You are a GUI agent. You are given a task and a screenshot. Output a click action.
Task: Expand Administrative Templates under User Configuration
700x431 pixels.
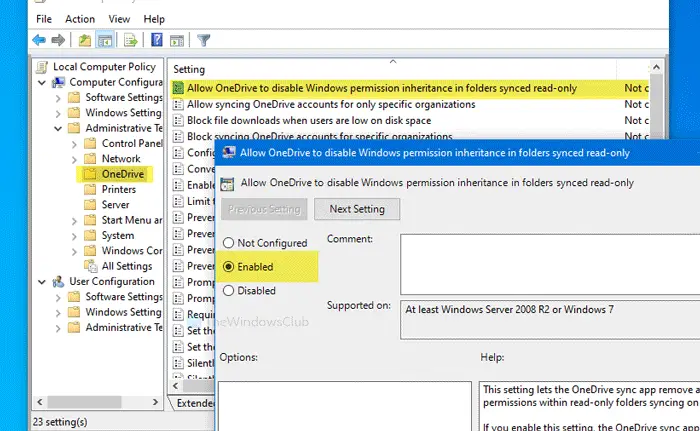coord(58,328)
